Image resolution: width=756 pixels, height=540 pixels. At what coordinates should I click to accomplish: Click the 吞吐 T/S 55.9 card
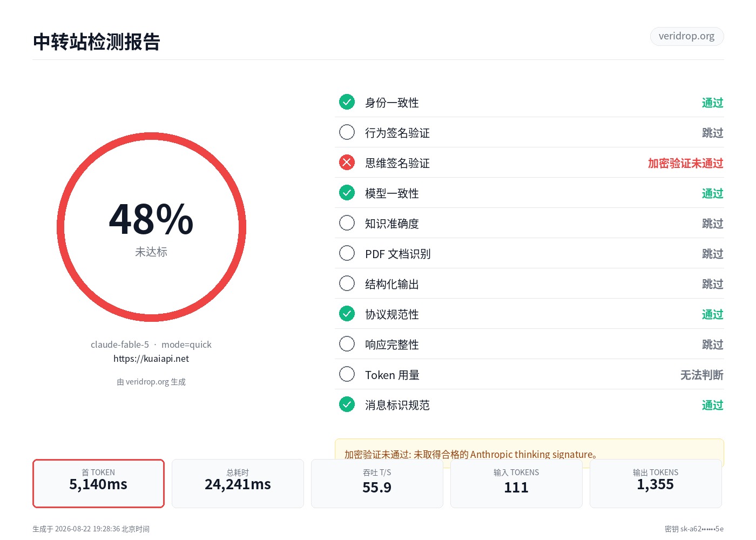pos(377,483)
